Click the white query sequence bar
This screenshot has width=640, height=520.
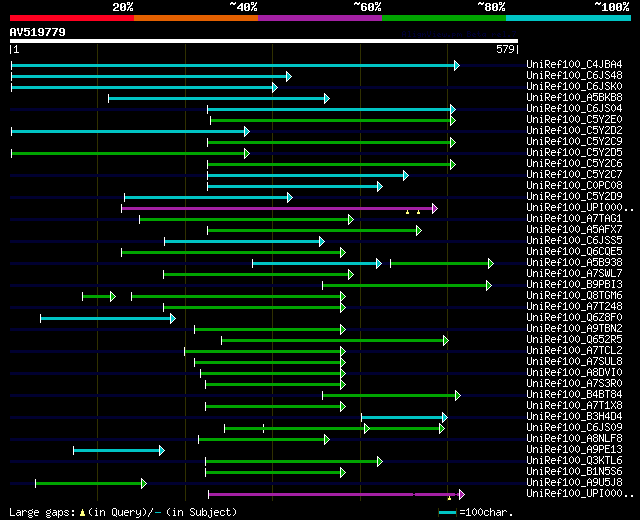(264, 41)
